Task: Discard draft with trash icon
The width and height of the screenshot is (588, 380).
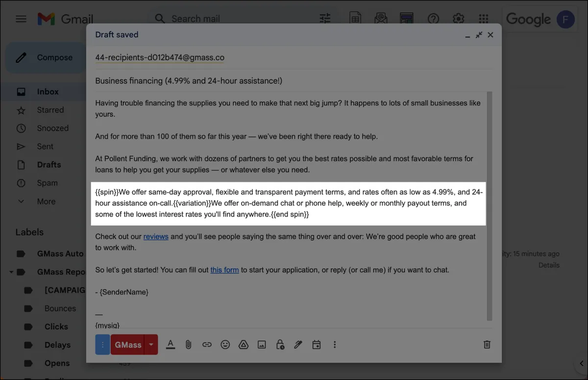Action: pos(487,345)
